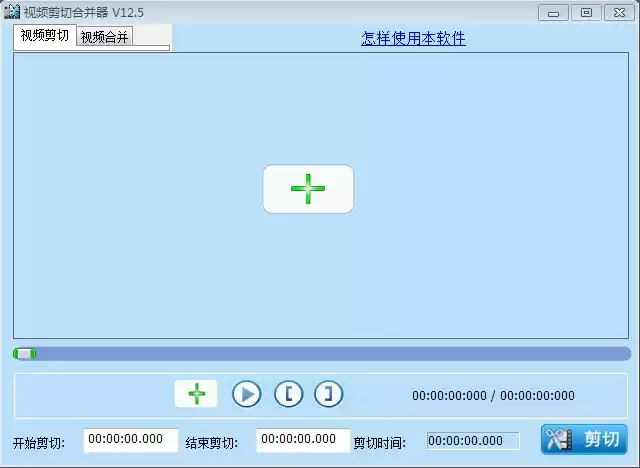
Task: Click the 剪切时间 duration field
Action: click(473, 441)
